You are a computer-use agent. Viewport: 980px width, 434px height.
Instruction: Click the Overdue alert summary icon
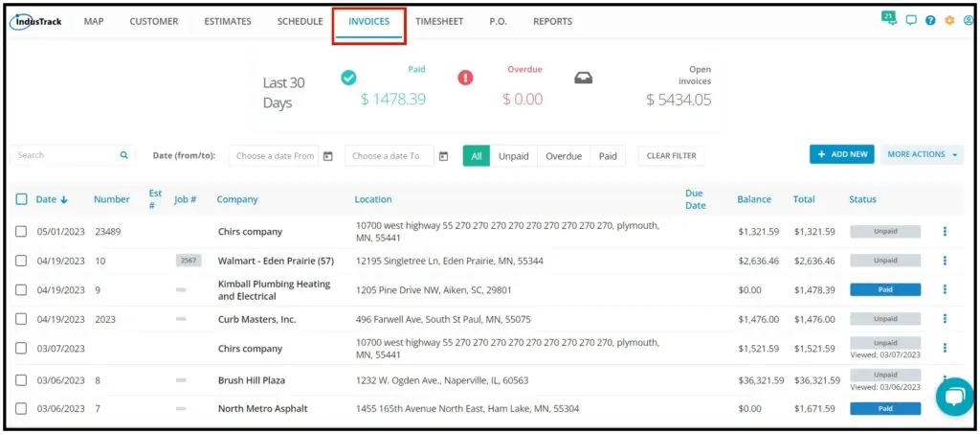click(466, 78)
